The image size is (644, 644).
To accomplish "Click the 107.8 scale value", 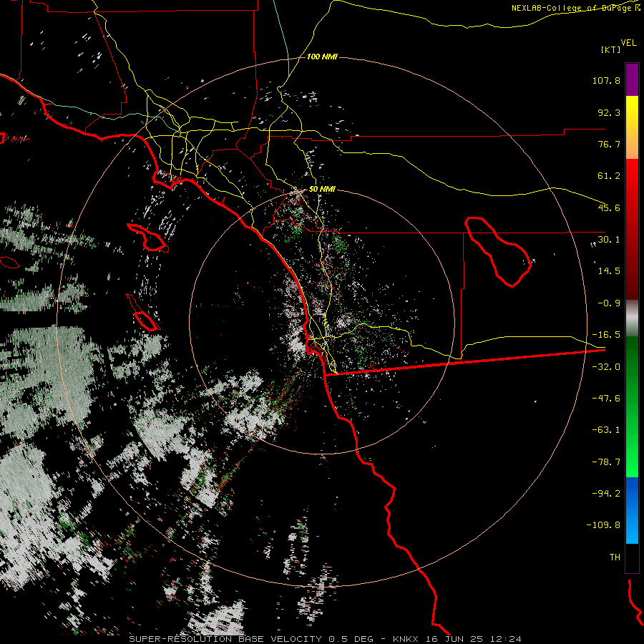I will tap(606, 80).
